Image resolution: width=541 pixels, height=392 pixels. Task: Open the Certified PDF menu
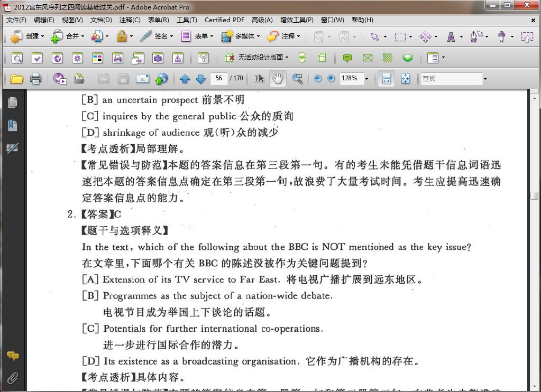coord(224,20)
